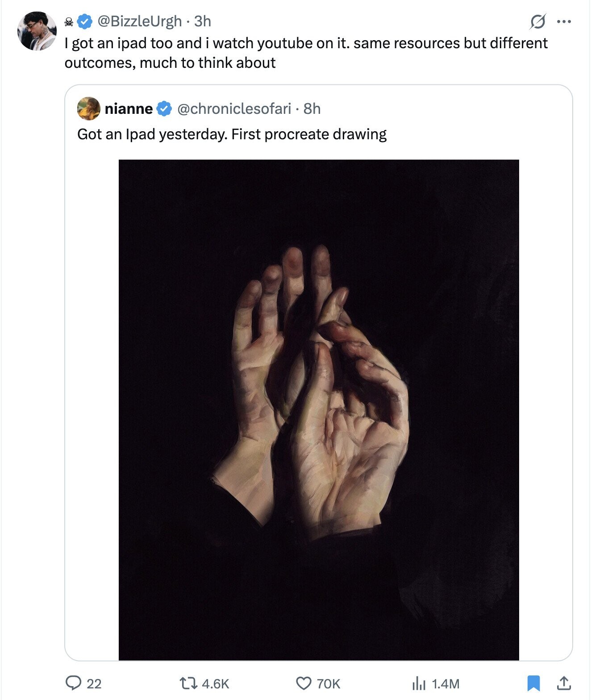The height and width of the screenshot is (700, 591).
Task: Open nianne's small profile avatar
Action: (88, 108)
